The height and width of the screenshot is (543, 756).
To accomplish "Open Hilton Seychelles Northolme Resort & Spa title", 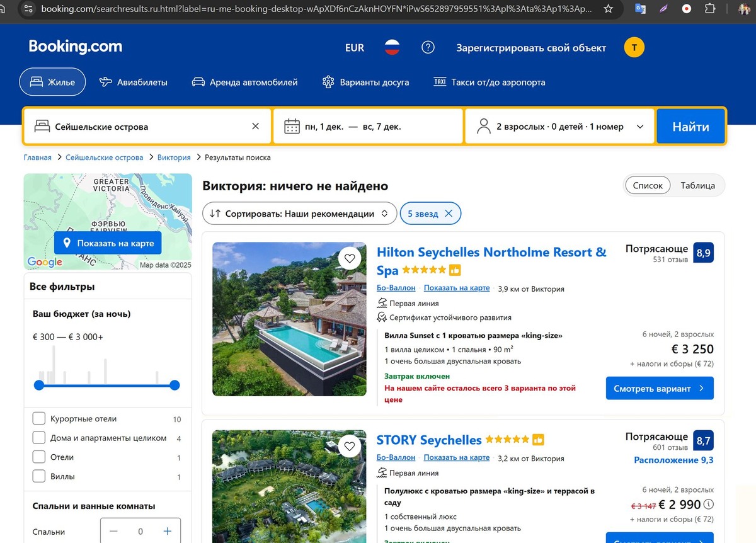I will (491, 261).
